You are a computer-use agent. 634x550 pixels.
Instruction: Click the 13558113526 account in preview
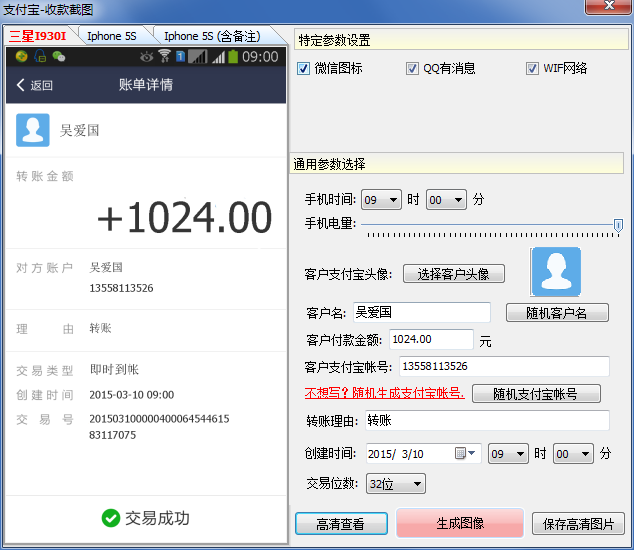click(121, 288)
